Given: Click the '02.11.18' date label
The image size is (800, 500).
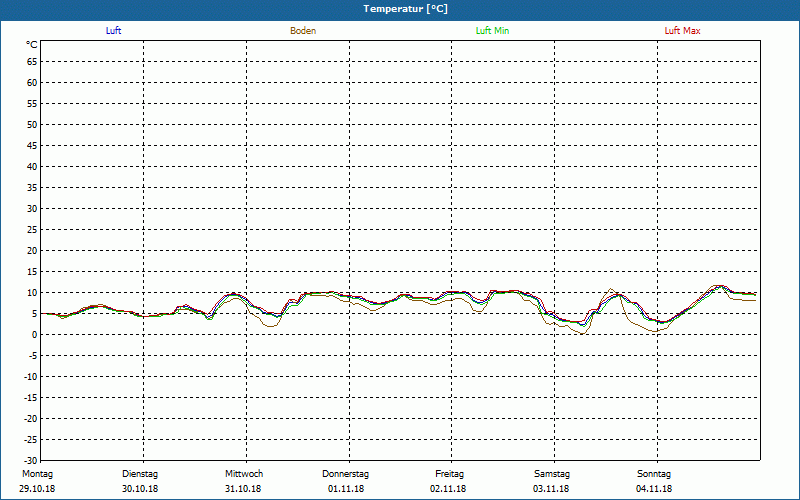Looking at the screenshot, I should pos(448,489).
